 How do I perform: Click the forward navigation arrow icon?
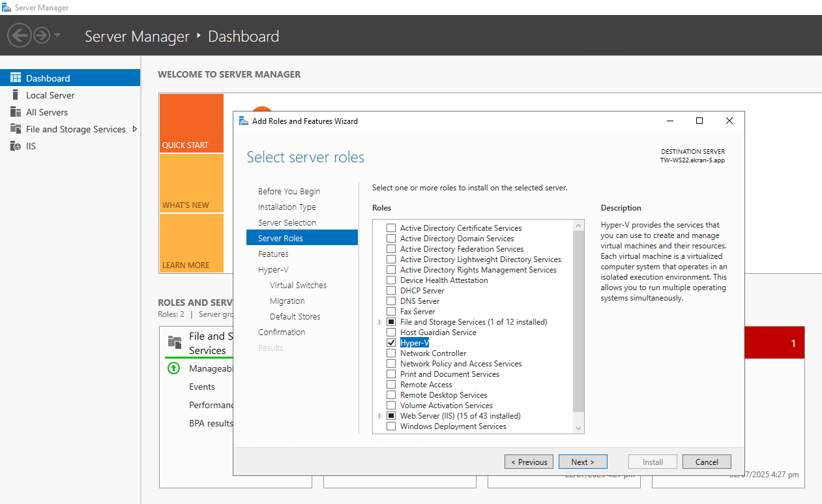click(42, 35)
